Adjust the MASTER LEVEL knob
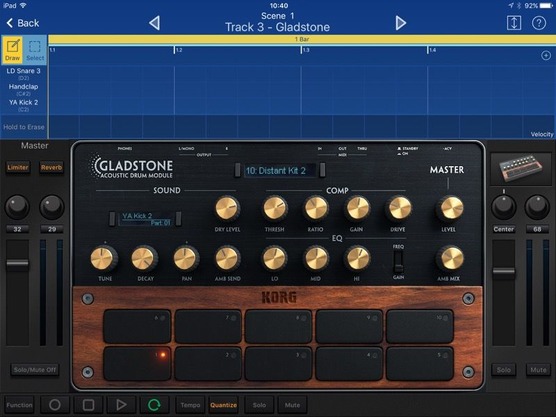Image resolution: width=556 pixels, height=417 pixels. point(451,208)
